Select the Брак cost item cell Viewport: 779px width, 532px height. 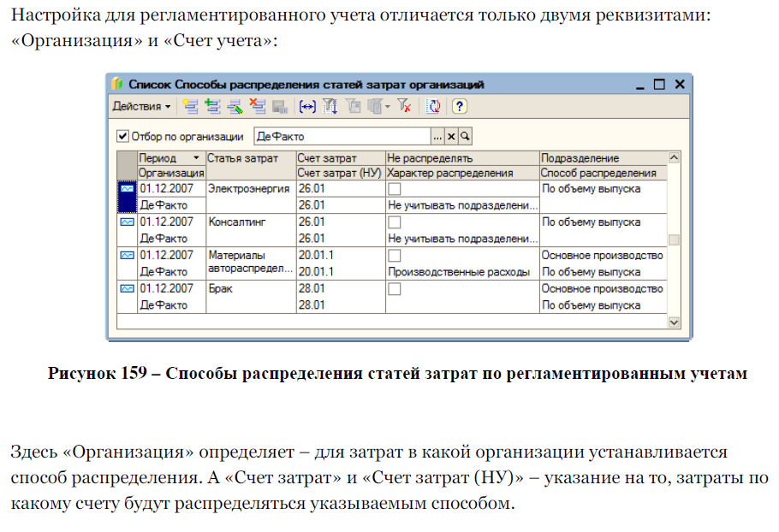coord(251,296)
